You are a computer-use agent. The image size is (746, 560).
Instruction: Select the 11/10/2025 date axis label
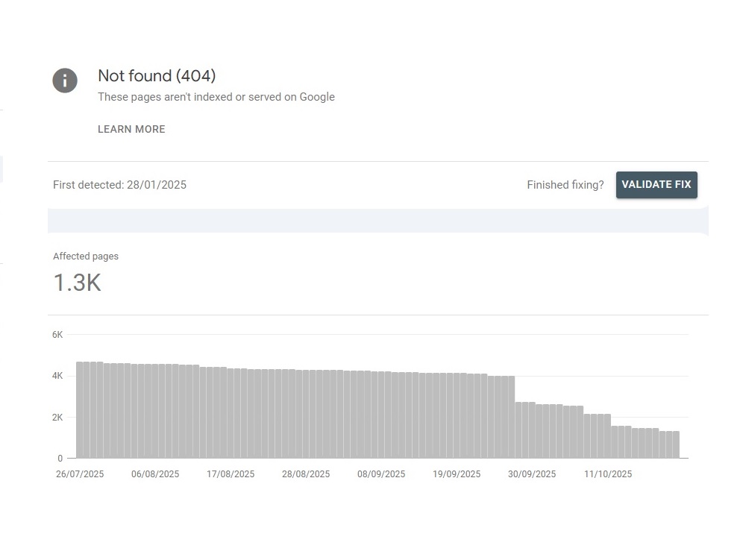pos(607,474)
